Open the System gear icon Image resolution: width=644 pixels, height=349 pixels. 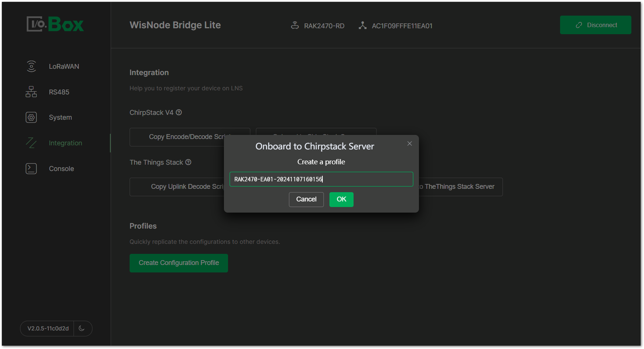pyautogui.click(x=31, y=117)
